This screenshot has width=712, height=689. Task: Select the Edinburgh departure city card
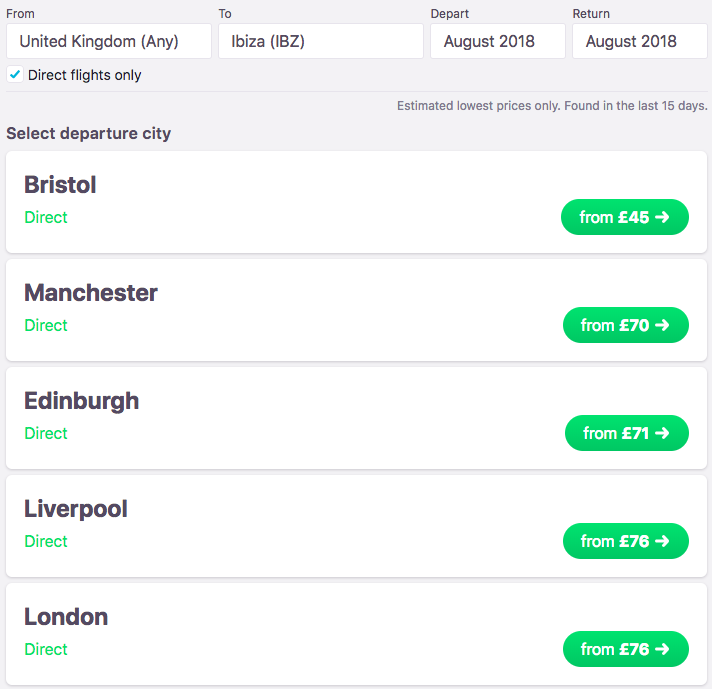point(356,418)
